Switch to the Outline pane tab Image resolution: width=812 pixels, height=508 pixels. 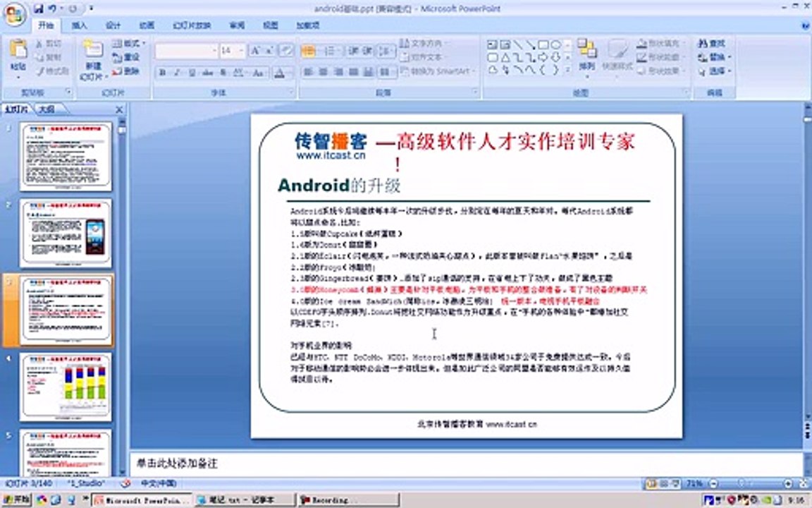click(48, 109)
